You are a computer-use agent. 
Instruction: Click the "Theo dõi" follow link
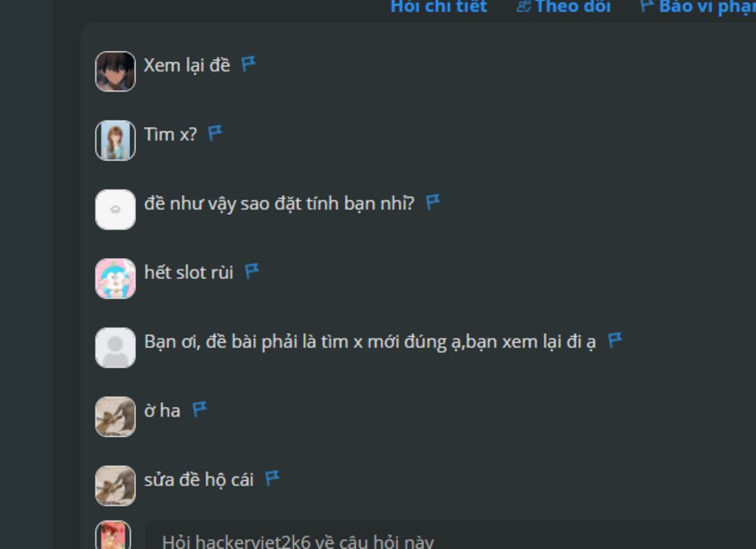[x=573, y=7]
